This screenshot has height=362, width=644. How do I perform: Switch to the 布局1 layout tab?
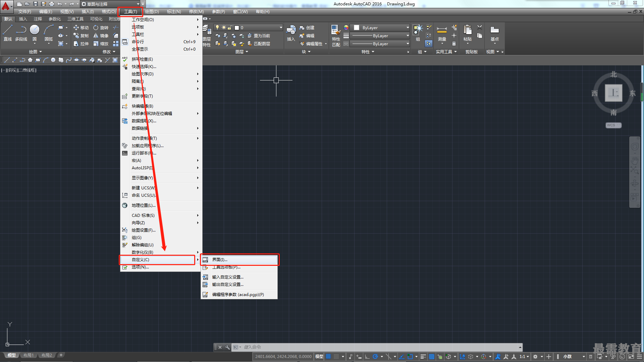[29, 355]
